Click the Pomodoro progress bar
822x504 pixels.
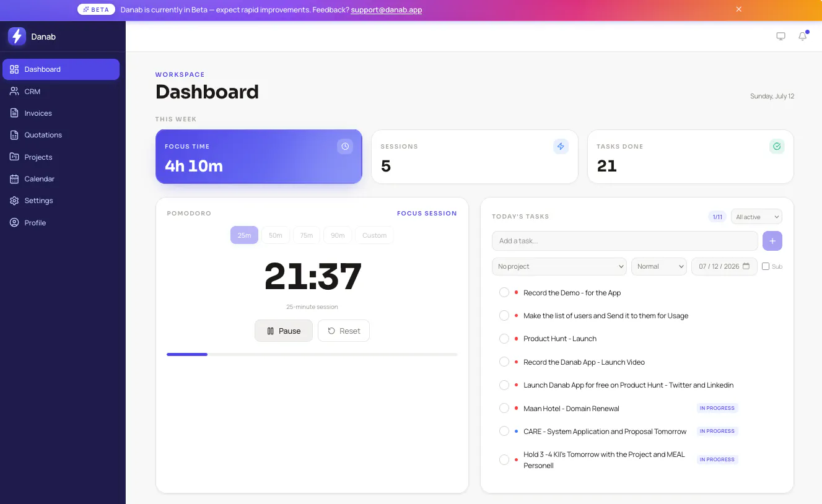click(x=312, y=354)
